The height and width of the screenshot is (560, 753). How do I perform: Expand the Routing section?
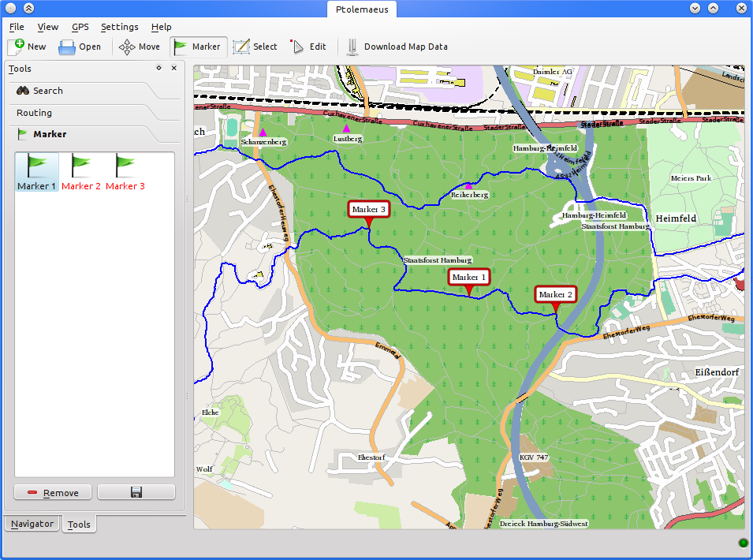pos(35,113)
